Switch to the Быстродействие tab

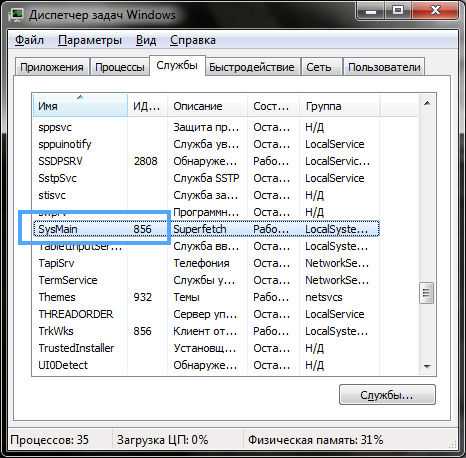252,67
